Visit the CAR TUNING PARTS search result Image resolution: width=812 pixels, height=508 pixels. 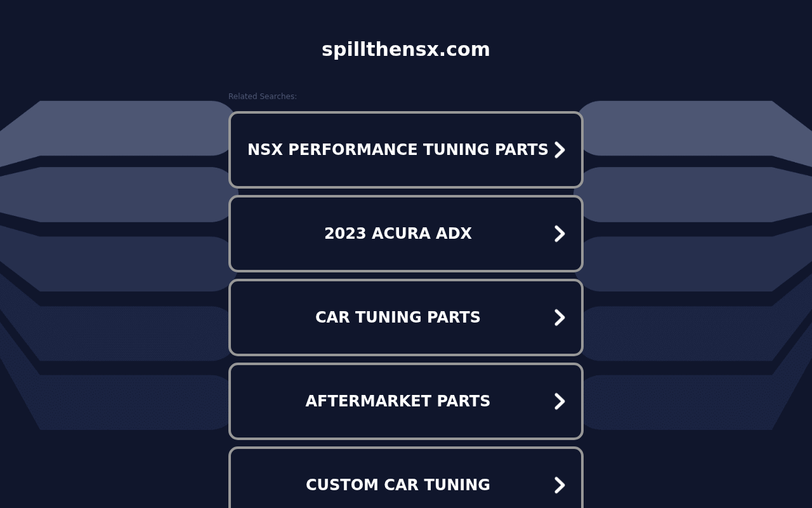click(x=398, y=317)
